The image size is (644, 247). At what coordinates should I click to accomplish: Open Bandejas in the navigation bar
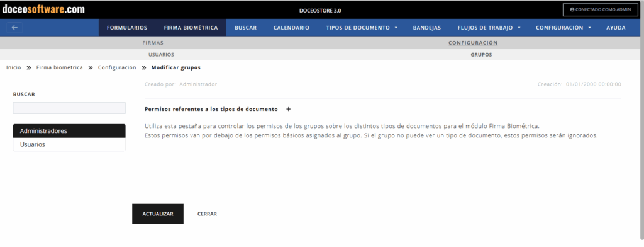coord(427,28)
